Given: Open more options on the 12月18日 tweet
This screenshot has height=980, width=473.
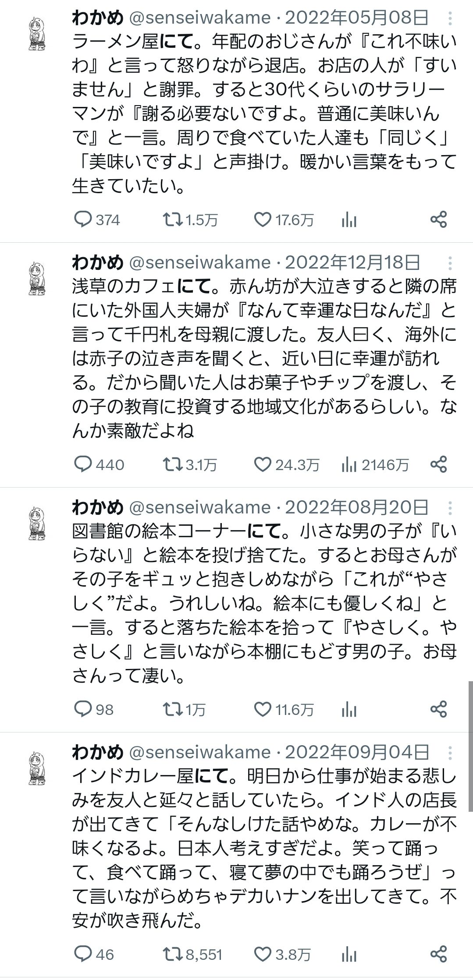Looking at the screenshot, I should (x=451, y=263).
